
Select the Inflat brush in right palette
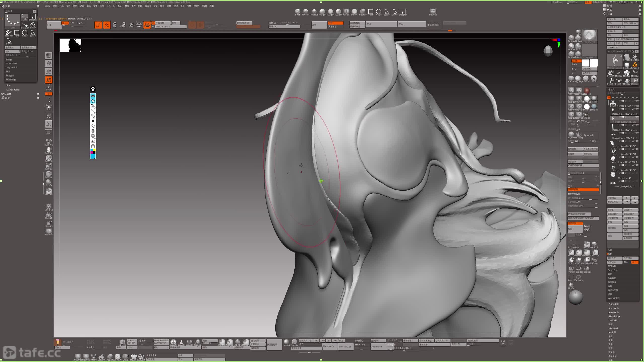pyautogui.click(x=579, y=32)
